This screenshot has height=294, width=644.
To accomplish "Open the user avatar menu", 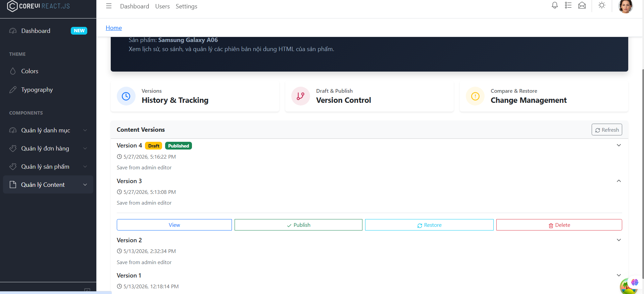I will (x=626, y=6).
